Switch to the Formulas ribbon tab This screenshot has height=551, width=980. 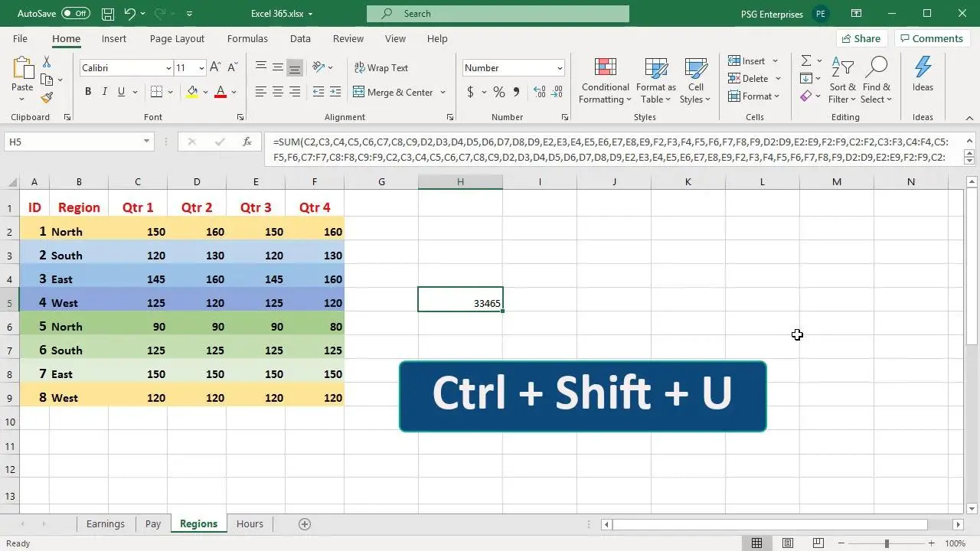(247, 38)
